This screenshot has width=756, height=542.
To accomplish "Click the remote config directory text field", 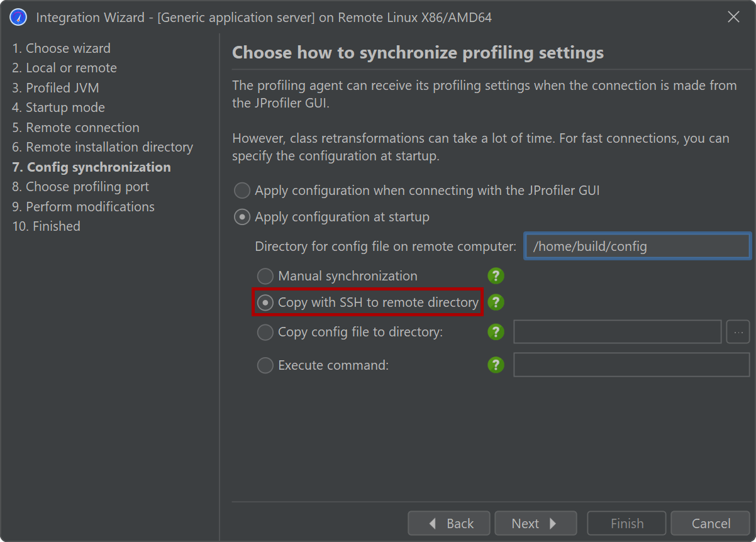I will click(x=637, y=246).
